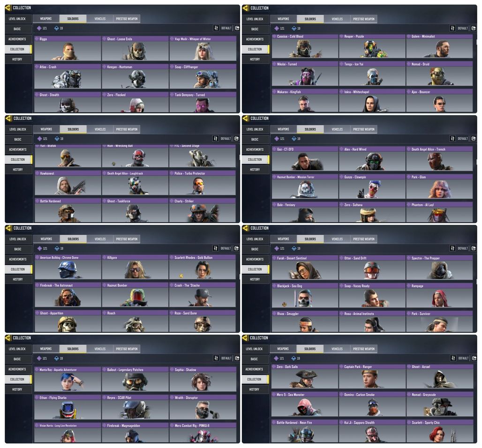Select the Ghost - Loose Ends soldier card
482x448 pixels.
coord(135,49)
